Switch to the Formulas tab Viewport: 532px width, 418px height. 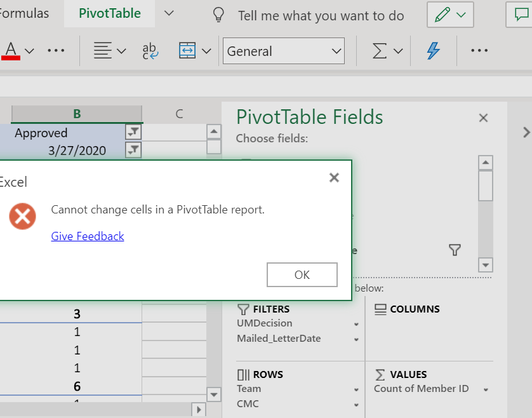[x=23, y=13]
